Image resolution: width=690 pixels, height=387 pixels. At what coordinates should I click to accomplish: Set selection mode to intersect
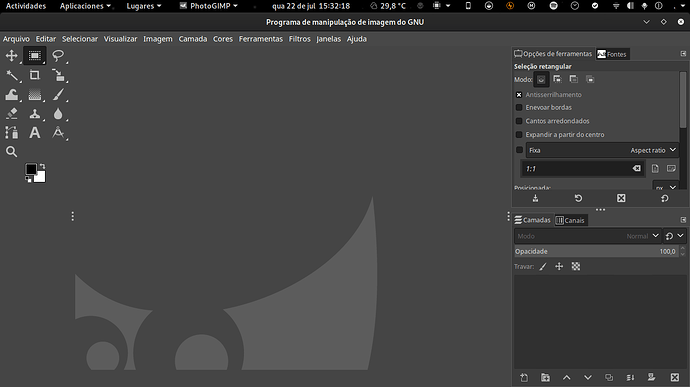click(590, 79)
